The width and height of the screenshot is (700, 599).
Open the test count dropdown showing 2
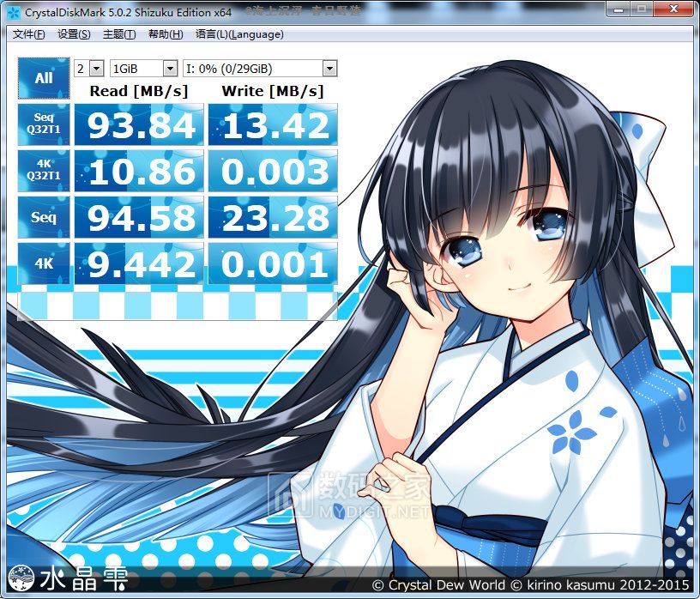[89, 69]
